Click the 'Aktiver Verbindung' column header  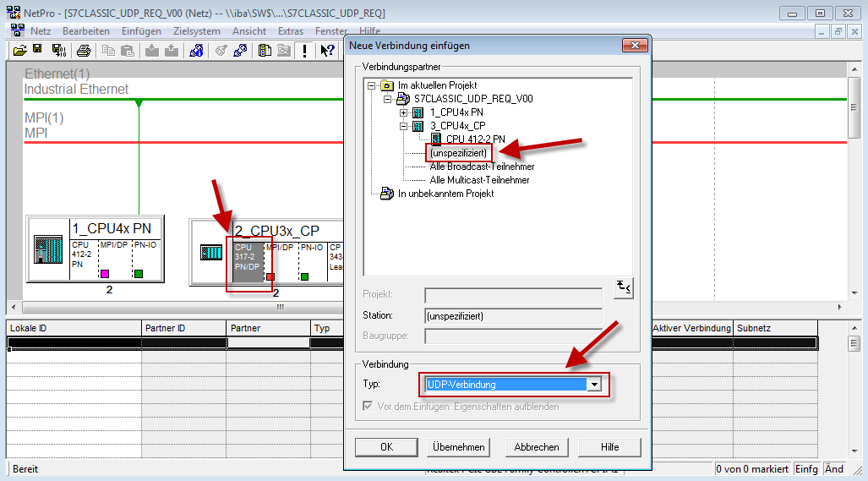point(692,328)
